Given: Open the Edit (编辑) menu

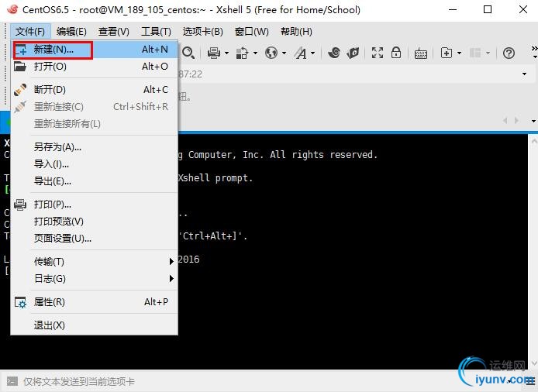Looking at the screenshot, I should click(71, 32).
